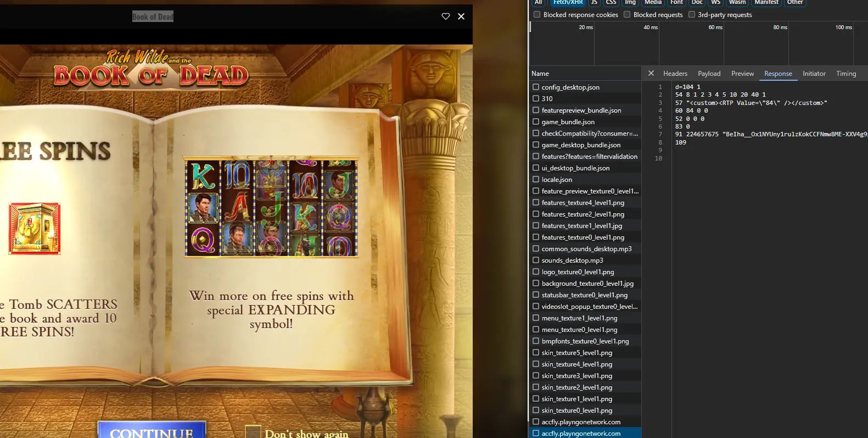The height and width of the screenshot is (438, 868).
Task: Select the Response tab
Action: coord(779,74)
